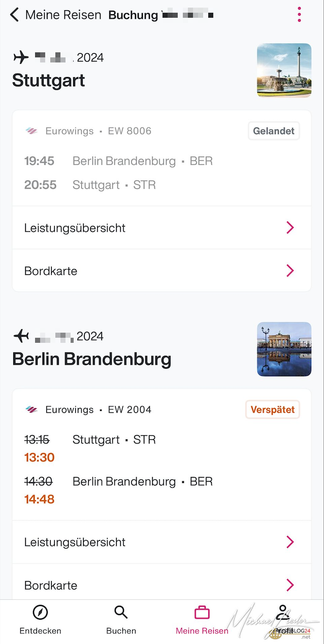Tap the Stuttgart city thumbnail image

284,70
